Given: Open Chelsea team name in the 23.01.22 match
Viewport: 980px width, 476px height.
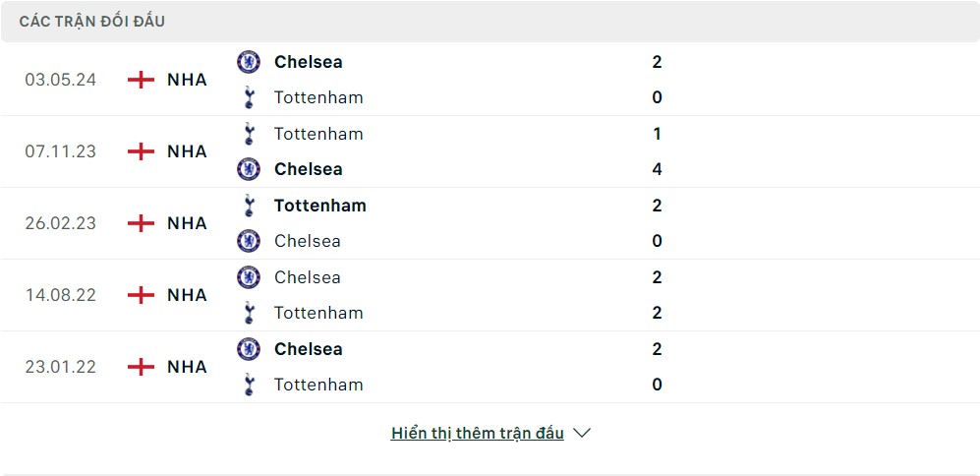Looking at the screenshot, I should pyautogui.click(x=309, y=349).
